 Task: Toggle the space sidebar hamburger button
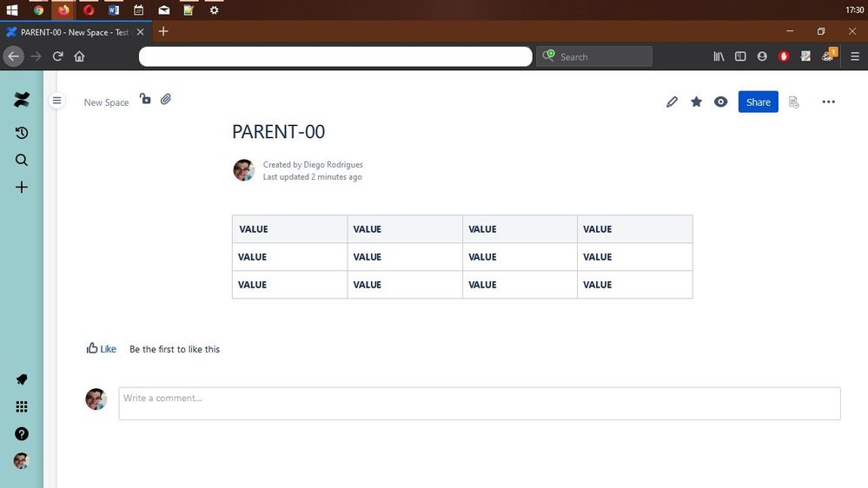tap(56, 101)
